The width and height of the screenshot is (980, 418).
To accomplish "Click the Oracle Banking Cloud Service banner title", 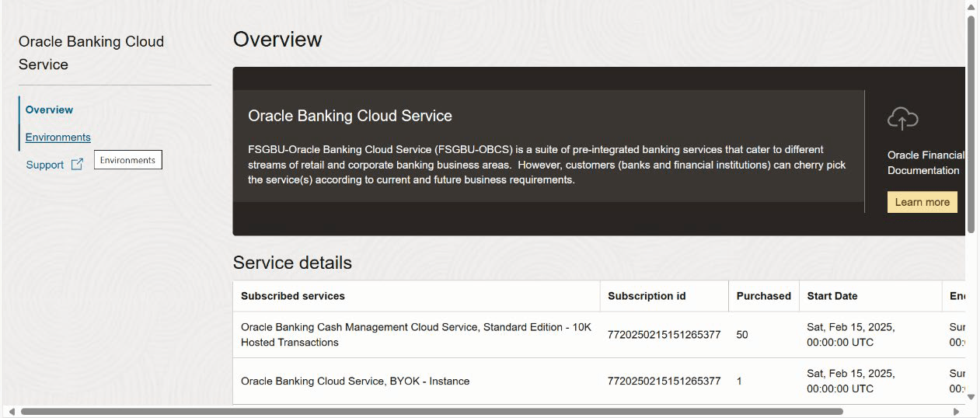I will [350, 116].
